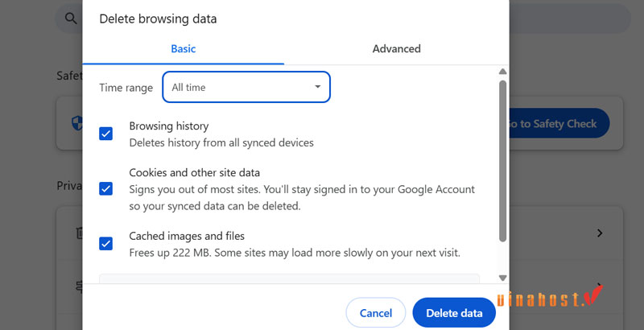Click the scroll-down arrow in the dialog
The width and height of the screenshot is (644, 330).
503,278
